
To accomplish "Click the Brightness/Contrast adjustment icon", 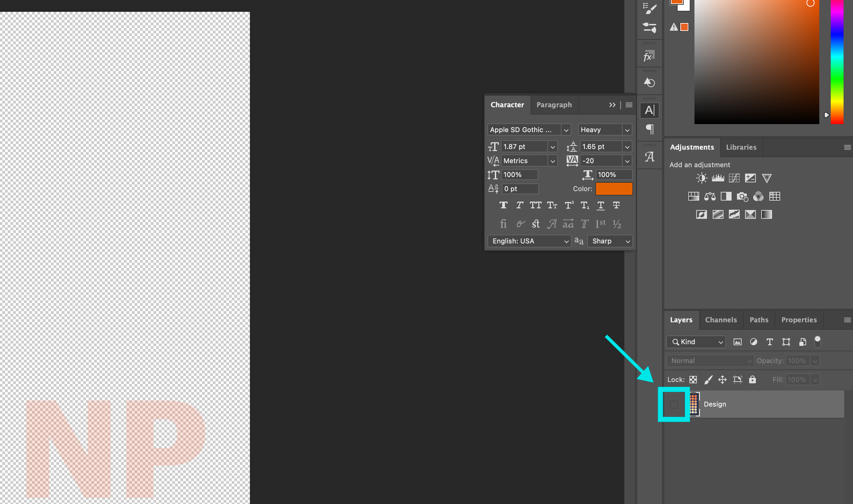I will (x=701, y=178).
